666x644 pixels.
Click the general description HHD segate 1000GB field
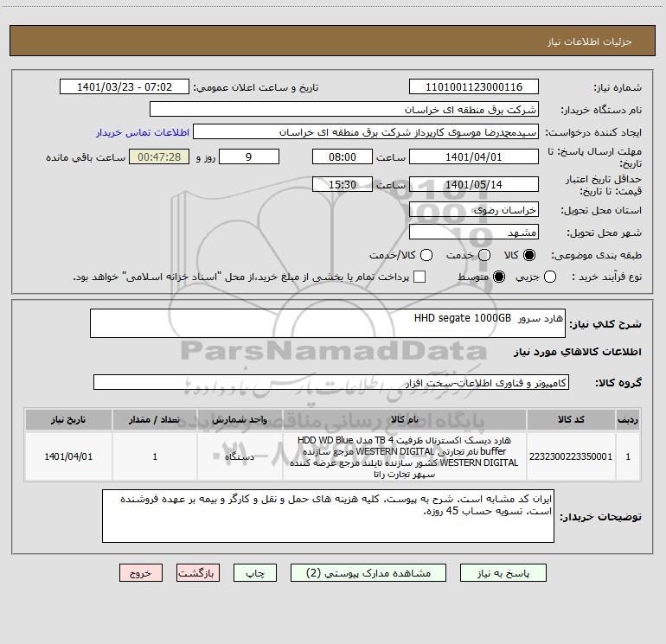coord(328,323)
